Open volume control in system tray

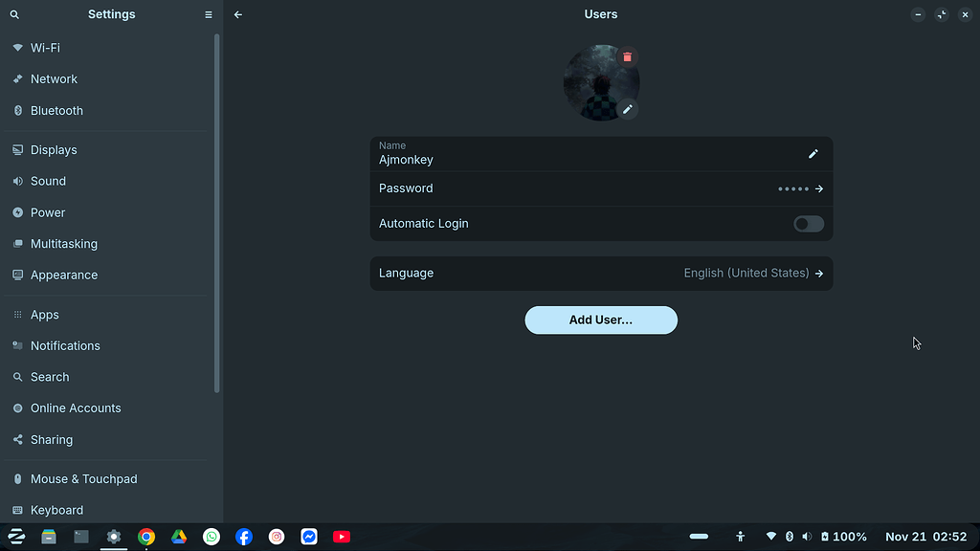(x=807, y=537)
